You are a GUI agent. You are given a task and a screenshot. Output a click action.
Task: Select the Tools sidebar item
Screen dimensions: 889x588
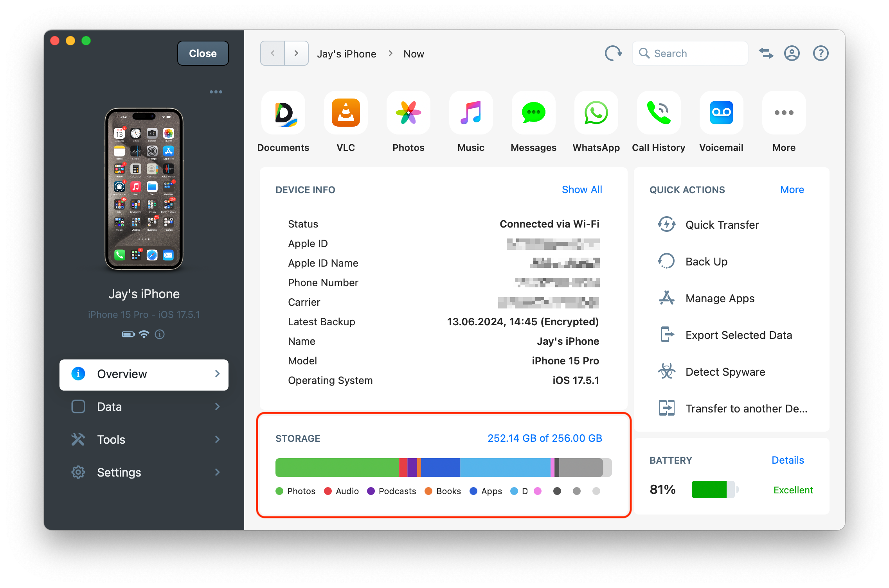(x=144, y=440)
